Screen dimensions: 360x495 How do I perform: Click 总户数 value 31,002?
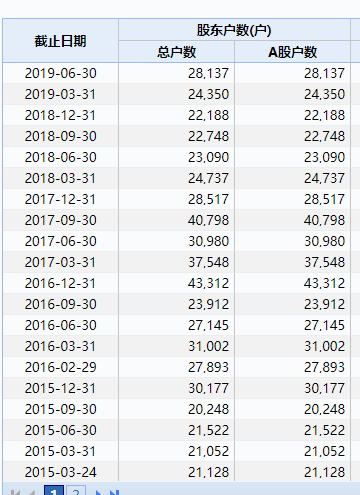(208, 346)
